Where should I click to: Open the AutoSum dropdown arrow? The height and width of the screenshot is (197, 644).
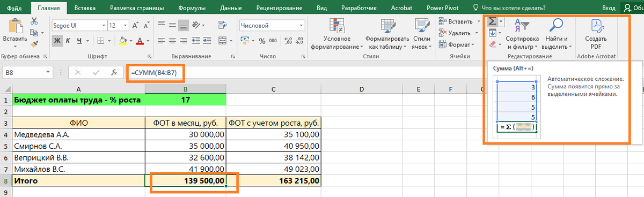(501, 21)
